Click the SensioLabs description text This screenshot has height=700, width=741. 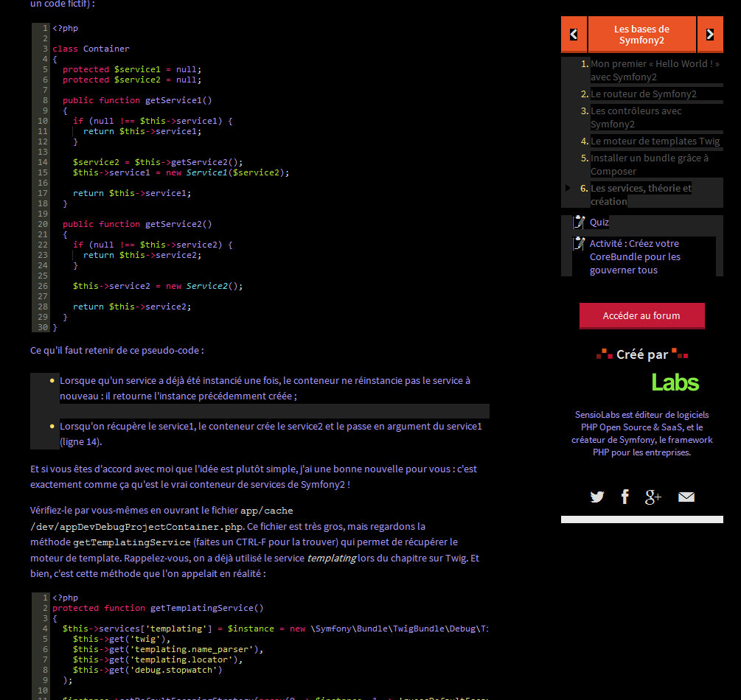pos(641,433)
